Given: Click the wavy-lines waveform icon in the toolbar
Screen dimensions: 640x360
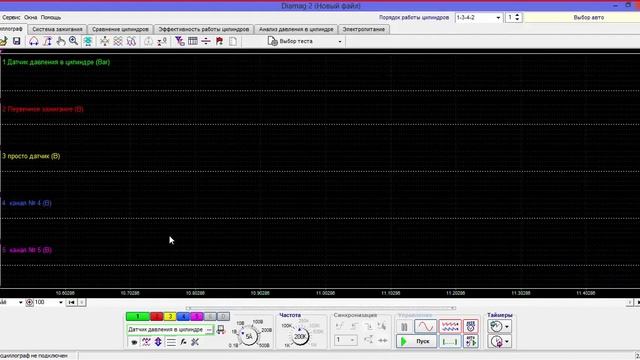Looking at the screenshot, I should 118,41.
